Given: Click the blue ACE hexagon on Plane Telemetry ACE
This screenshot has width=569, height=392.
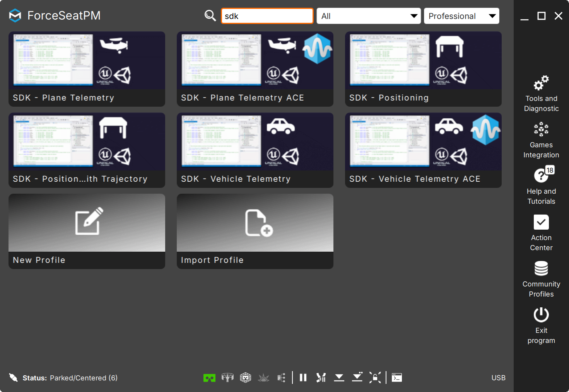Looking at the screenshot, I should pyautogui.click(x=317, y=49).
